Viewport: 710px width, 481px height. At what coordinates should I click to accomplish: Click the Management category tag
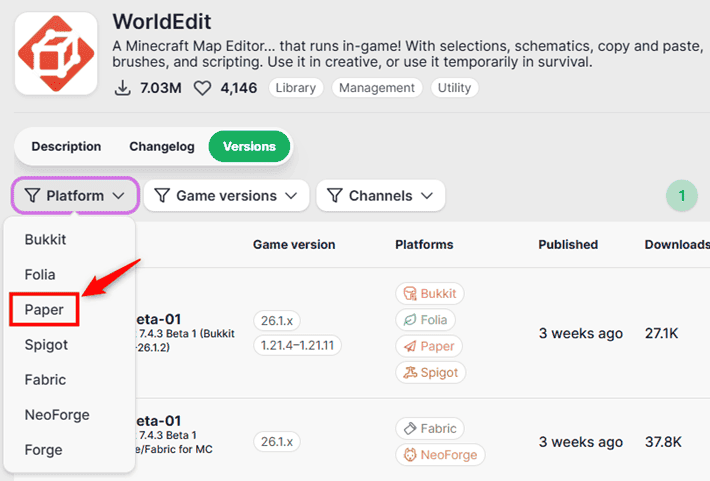click(377, 87)
